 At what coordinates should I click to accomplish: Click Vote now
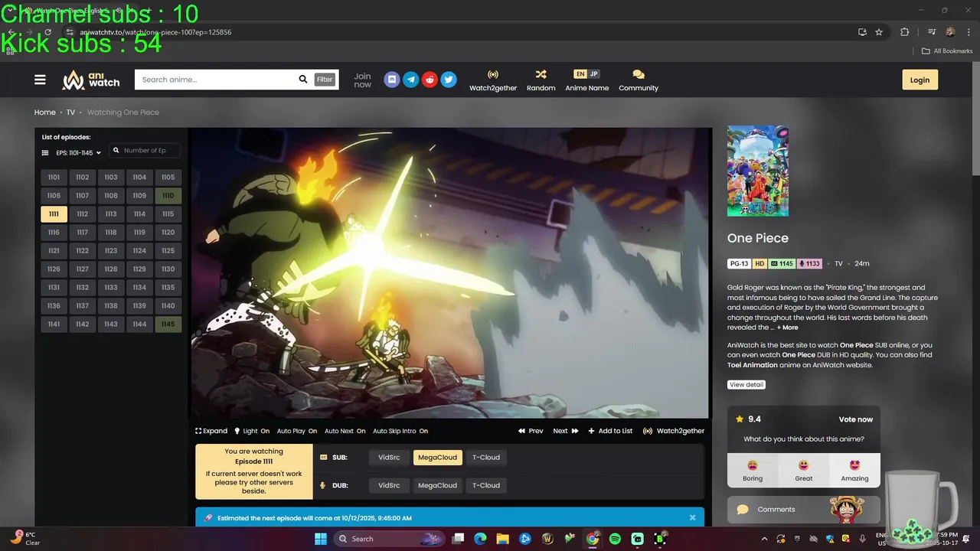click(x=855, y=419)
